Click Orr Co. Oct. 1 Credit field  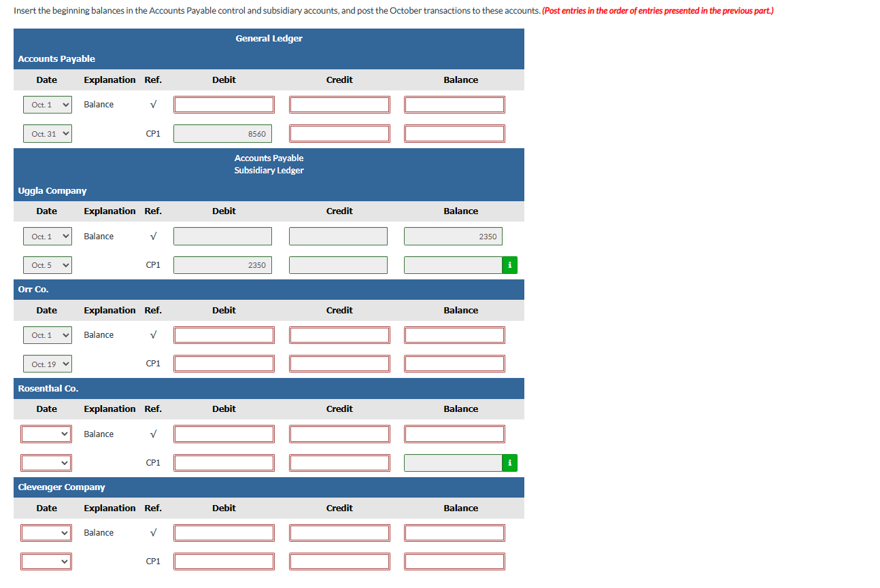click(x=339, y=335)
